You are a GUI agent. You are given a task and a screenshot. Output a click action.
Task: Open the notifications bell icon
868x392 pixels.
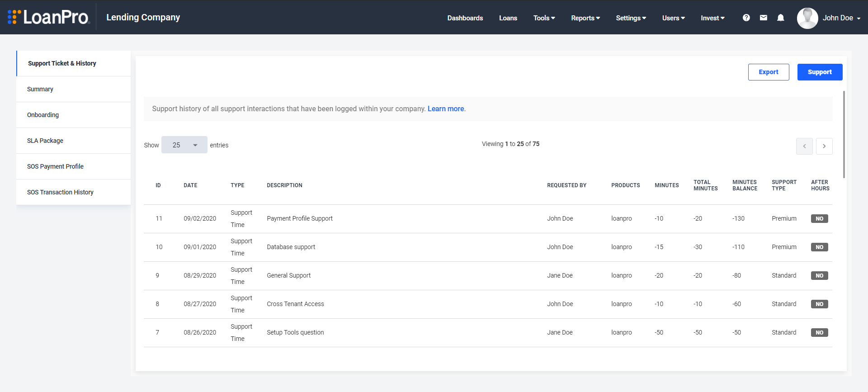pos(780,18)
